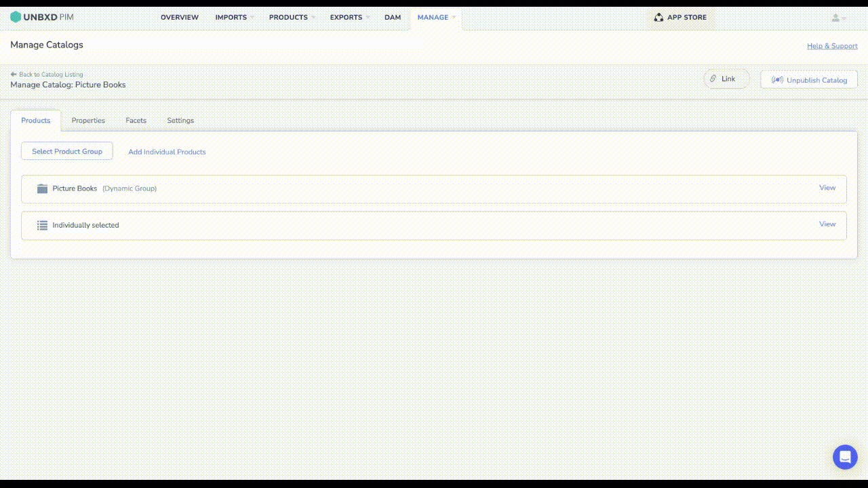This screenshot has height=488, width=868.
Task: Switch to the Properties tab
Action: 88,121
